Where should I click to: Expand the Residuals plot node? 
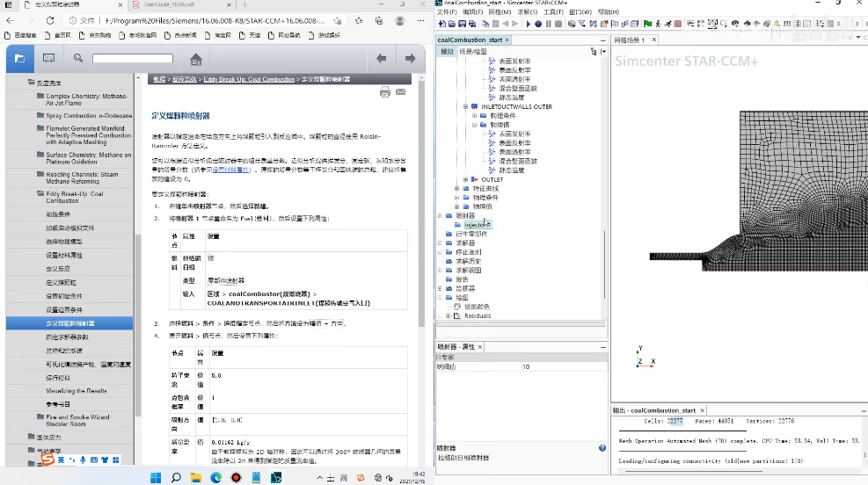point(448,315)
